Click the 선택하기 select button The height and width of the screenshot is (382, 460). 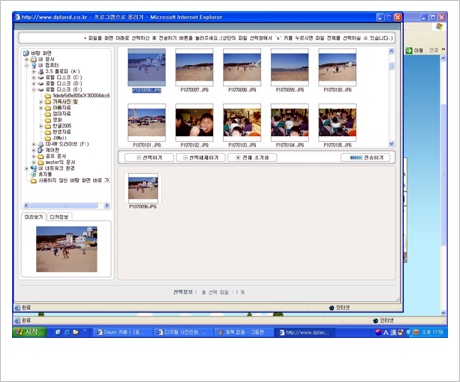tap(149, 158)
